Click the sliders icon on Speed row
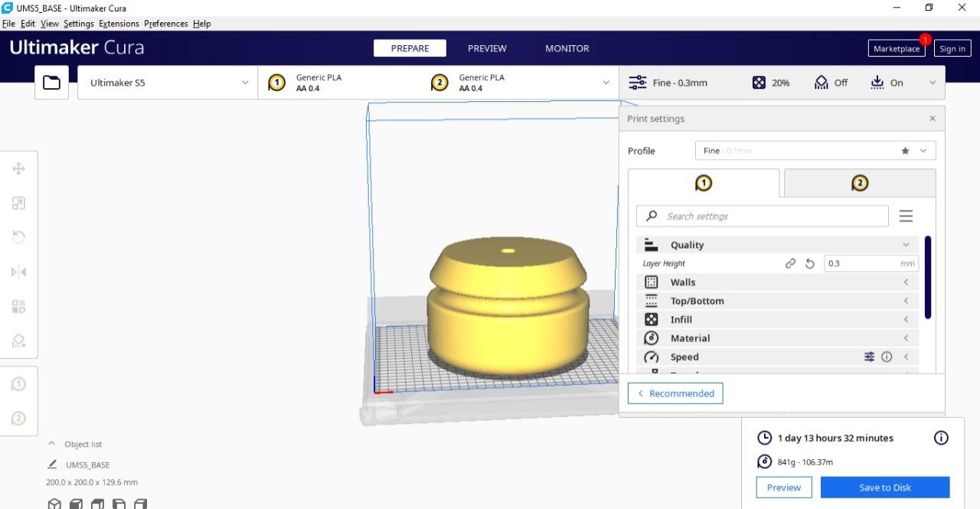 tap(869, 357)
